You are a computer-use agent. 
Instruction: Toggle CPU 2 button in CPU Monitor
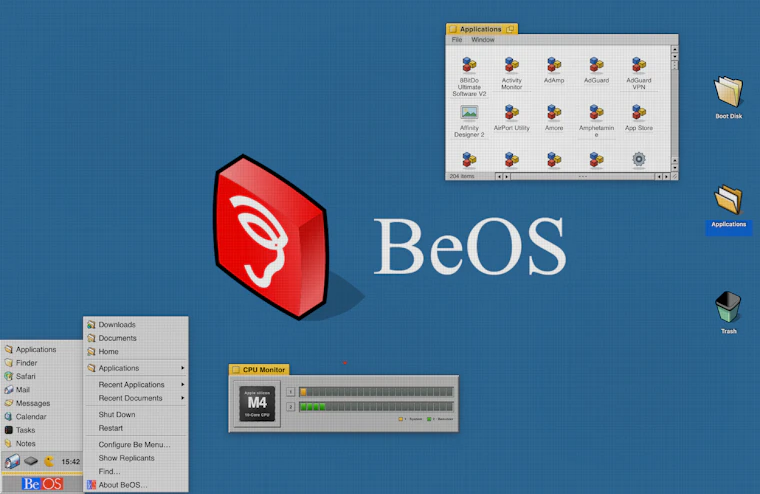(x=290, y=407)
